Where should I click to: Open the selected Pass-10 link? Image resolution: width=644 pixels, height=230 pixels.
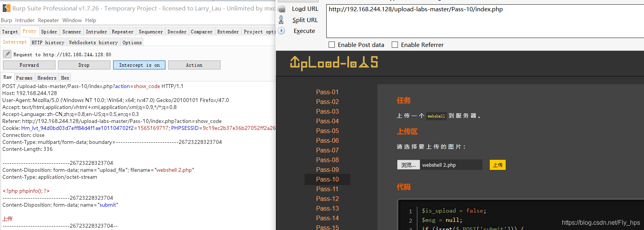pyautogui.click(x=327, y=179)
